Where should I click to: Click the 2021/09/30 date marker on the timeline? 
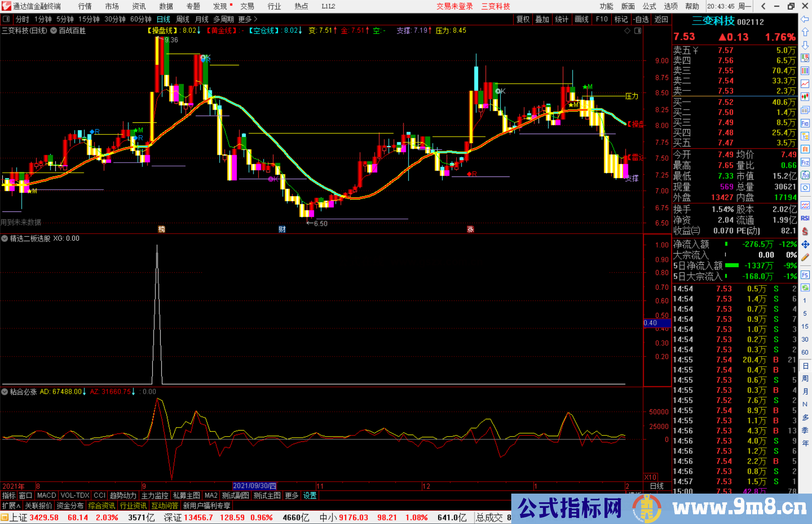pos(255,486)
